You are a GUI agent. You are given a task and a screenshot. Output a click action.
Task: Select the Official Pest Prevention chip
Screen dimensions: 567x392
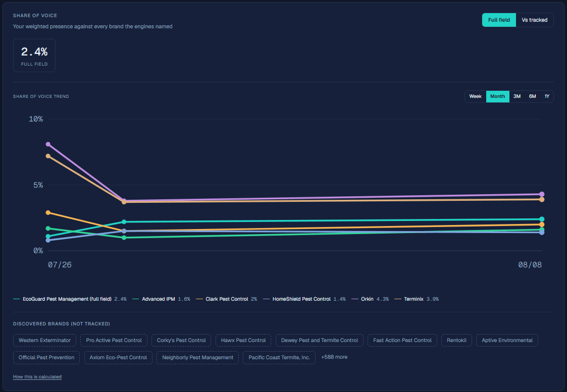point(46,357)
